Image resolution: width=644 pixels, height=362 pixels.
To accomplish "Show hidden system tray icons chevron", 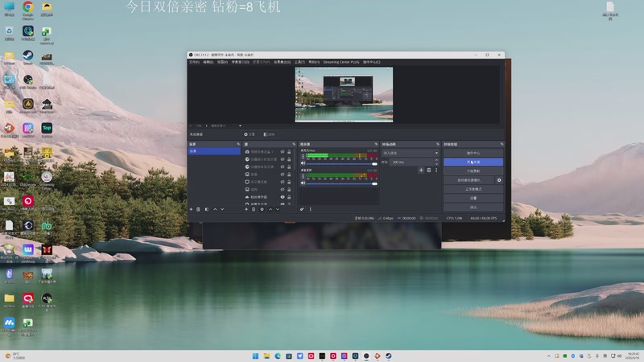I will click(549, 356).
